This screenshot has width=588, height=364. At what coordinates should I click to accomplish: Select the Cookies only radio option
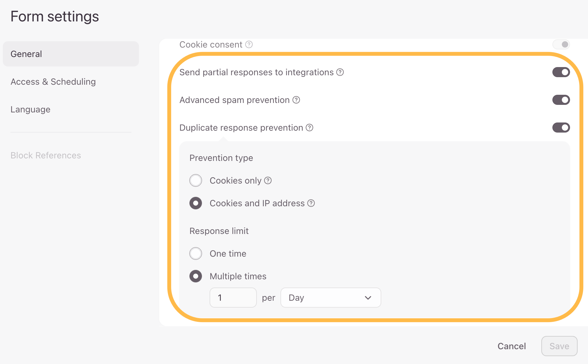pos(196,180)
